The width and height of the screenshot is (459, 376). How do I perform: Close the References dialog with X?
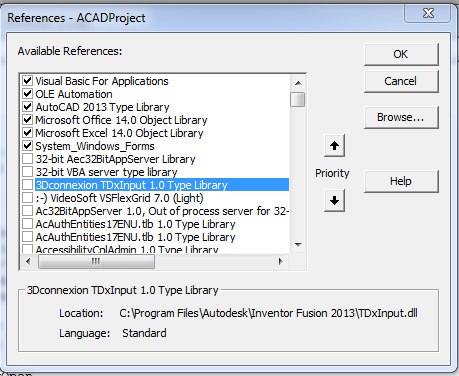(x=428, y=13)
